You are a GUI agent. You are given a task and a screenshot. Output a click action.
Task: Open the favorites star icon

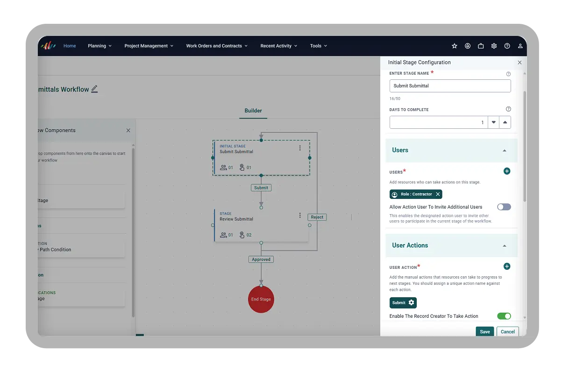tap(455, 46)
